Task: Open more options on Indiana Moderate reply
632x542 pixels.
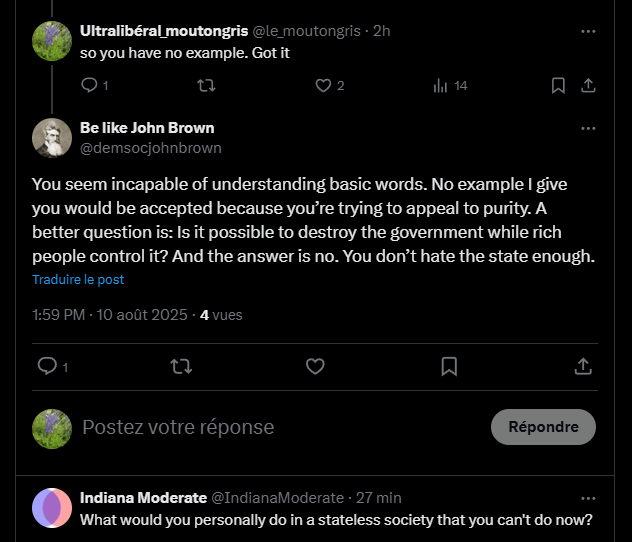Action: point(588,497)
